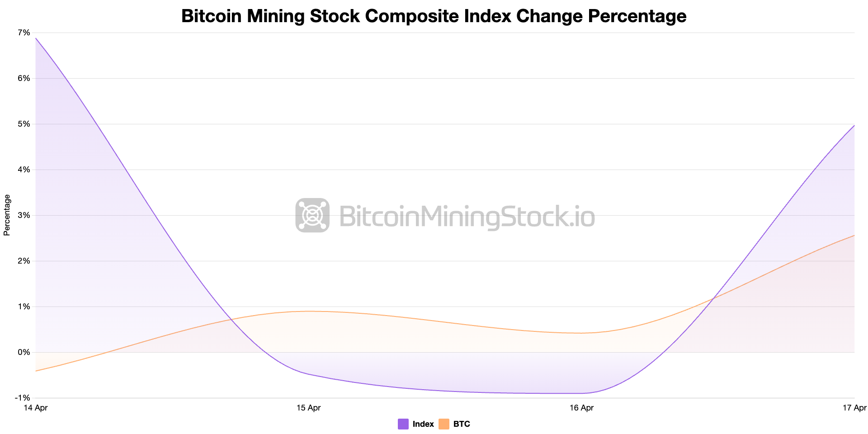Click the BitcoinMiningStock.io watermark logo icon
This screenshot has height=434, width=868.
(312, 215)
